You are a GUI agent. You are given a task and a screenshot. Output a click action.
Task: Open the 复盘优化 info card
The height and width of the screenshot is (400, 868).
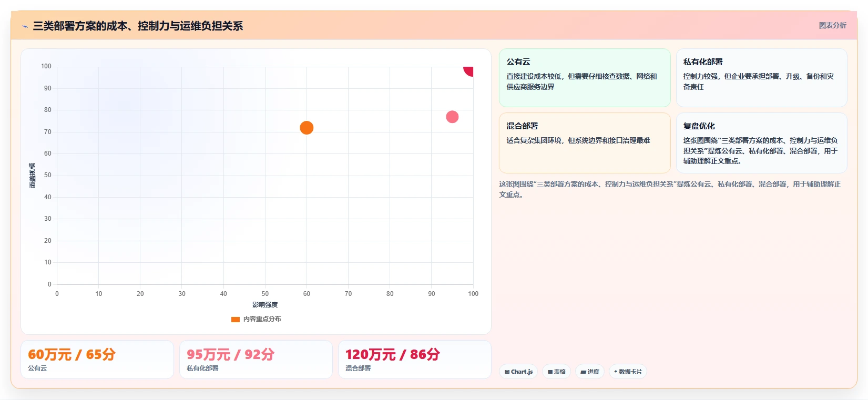761,143
